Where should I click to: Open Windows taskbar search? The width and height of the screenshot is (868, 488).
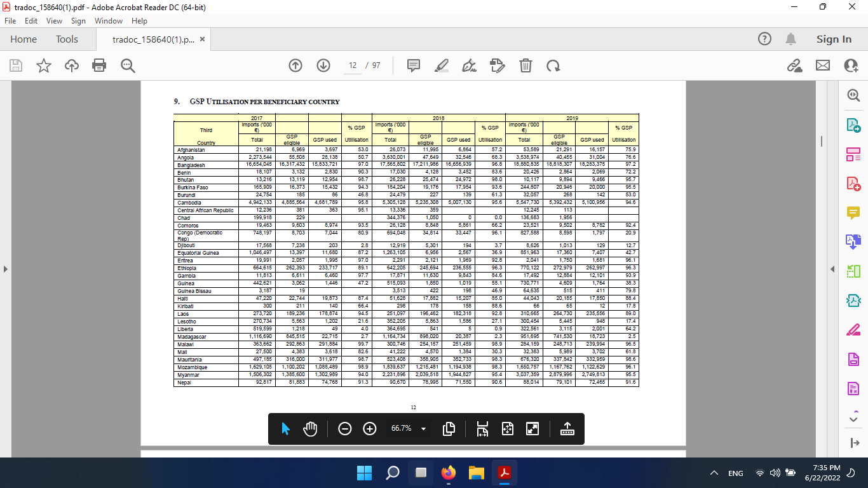(392, 473)
